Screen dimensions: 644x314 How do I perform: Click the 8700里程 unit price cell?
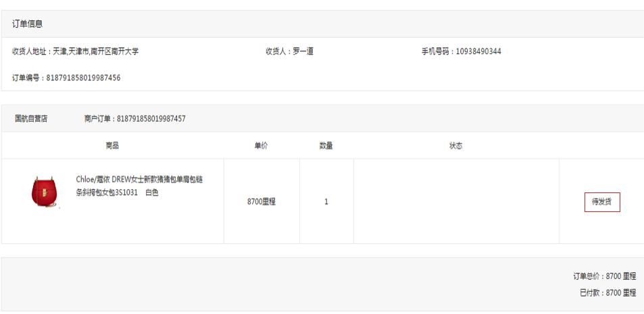262,201
